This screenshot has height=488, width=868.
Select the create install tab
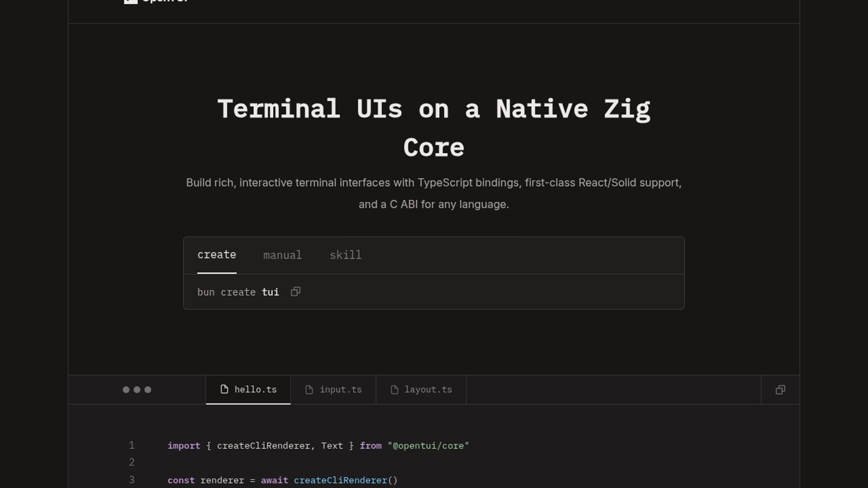pos(217,255)
